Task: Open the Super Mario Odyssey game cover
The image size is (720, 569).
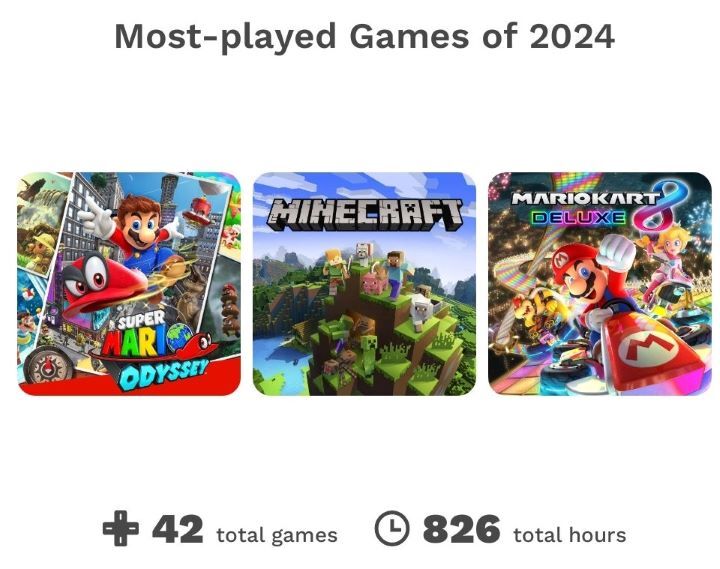Action: [x=129, y=284]
